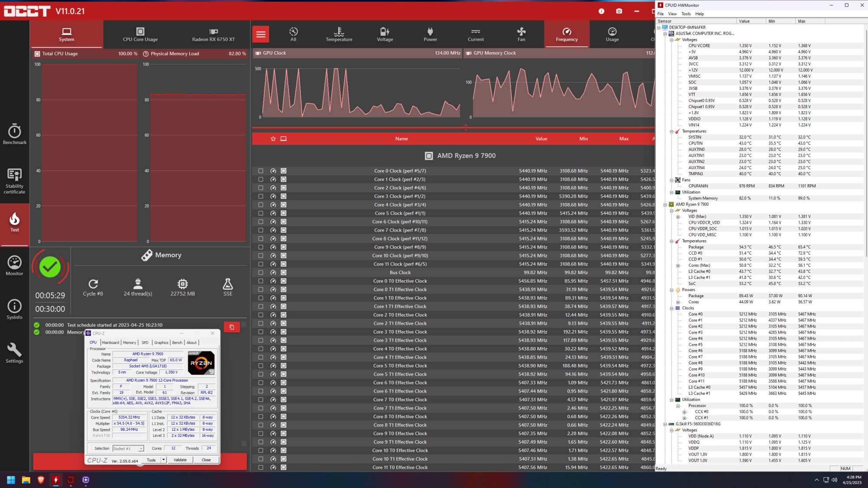Click the Tools button in CPU-Z
Viewport: 868px width, 488px height.
[151, 460]
